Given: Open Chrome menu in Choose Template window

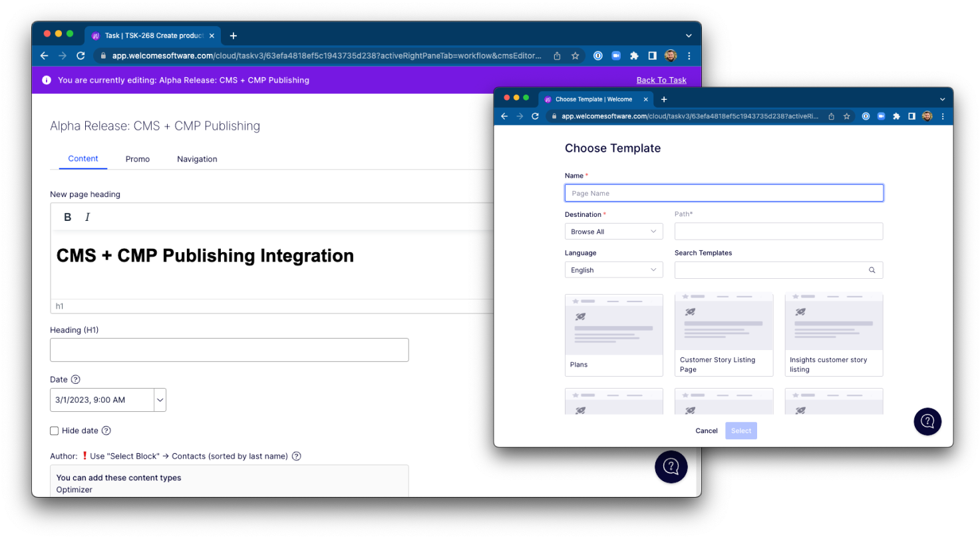Looking at the screenshot, I should 942,116.
